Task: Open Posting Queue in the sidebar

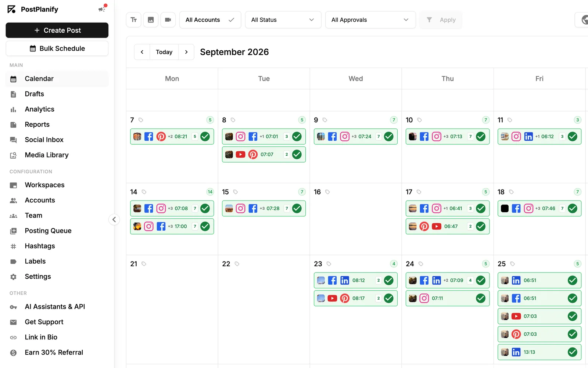Action: (57, 231)
